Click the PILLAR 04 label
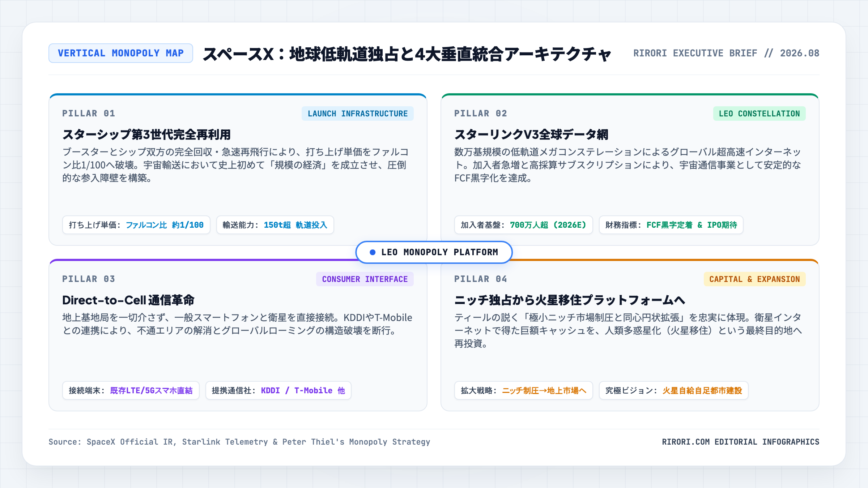868x488 pixels. pyautogui.click(x=481, y=279)
